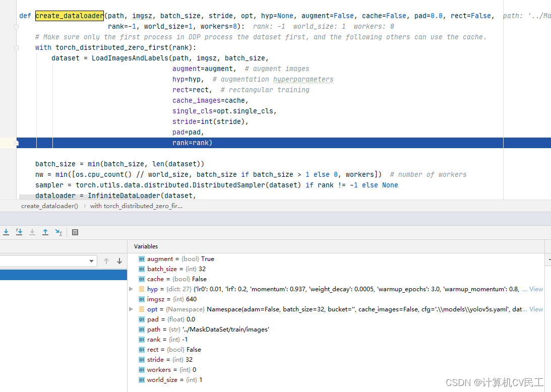Select the world_size variable row

336,380
